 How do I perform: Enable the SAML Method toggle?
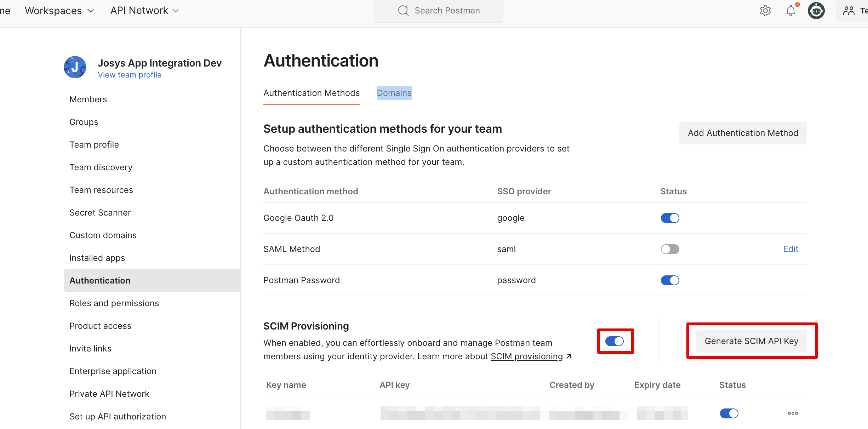click(x=670, y=249)
